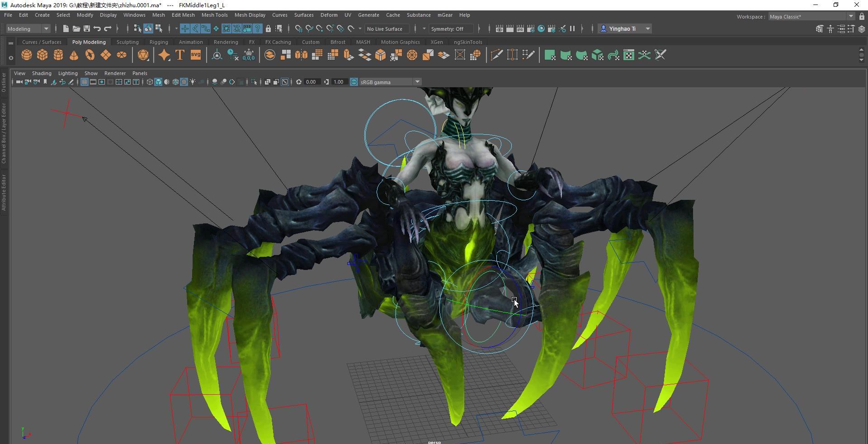Create a polygon sphere from the shelf
Screen dimensions: 868x444
26,55
